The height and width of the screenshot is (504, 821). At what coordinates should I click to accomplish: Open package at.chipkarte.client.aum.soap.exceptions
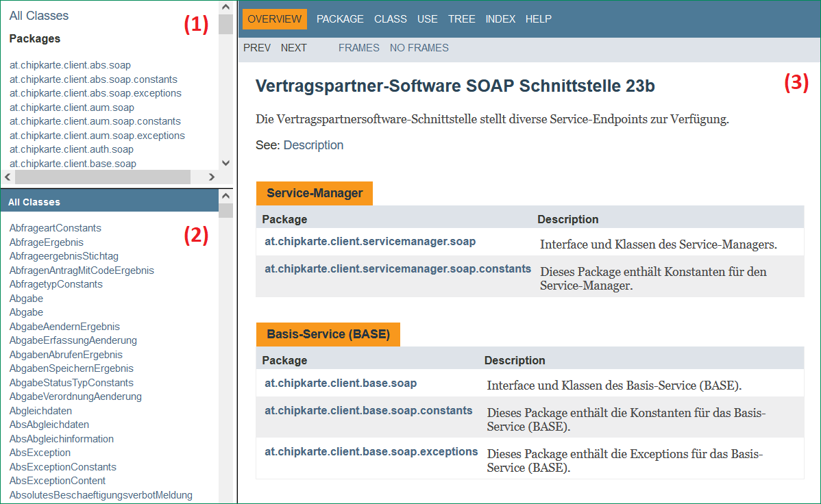(97, 135)
